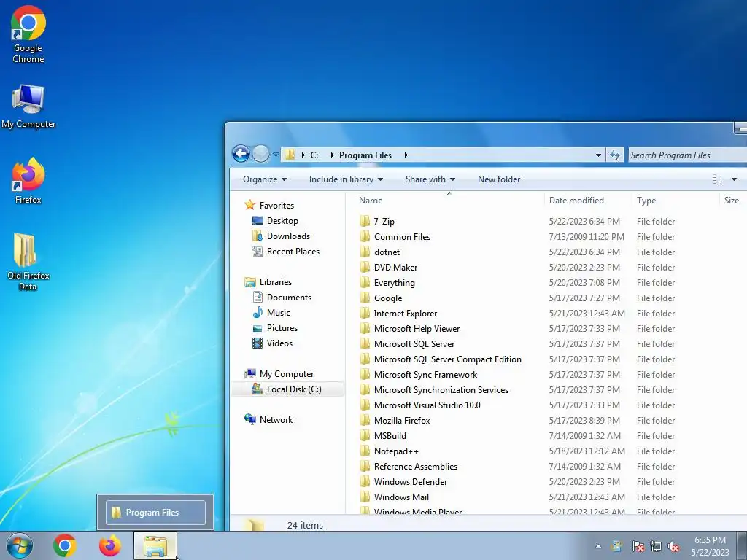Image resolution: width=747 pixels, height=560 pixels.
Task: Expand breadcrumb arrow after Program Files
Action: [x=406, y=155]
